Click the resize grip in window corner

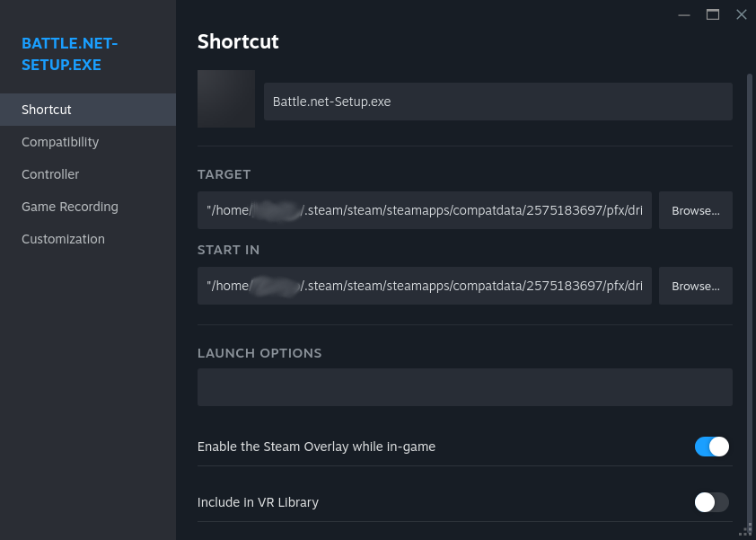[x=747, y=530]
